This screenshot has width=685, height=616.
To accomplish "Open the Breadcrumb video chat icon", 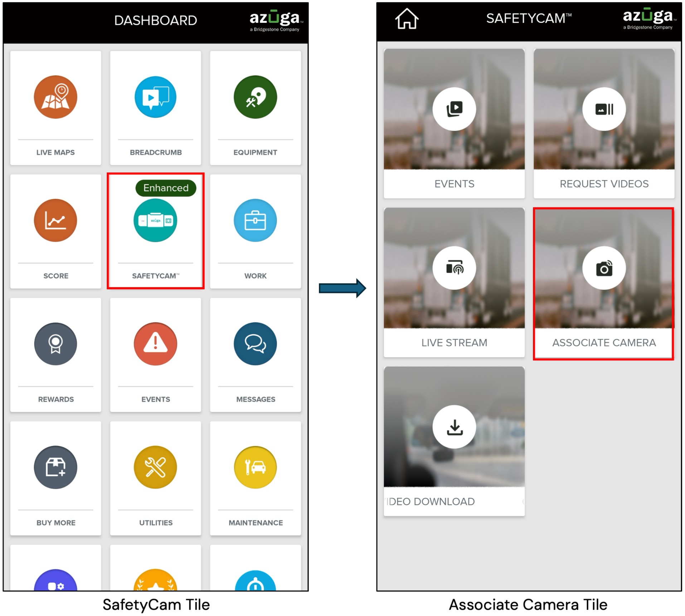I will tap(155, 97).
